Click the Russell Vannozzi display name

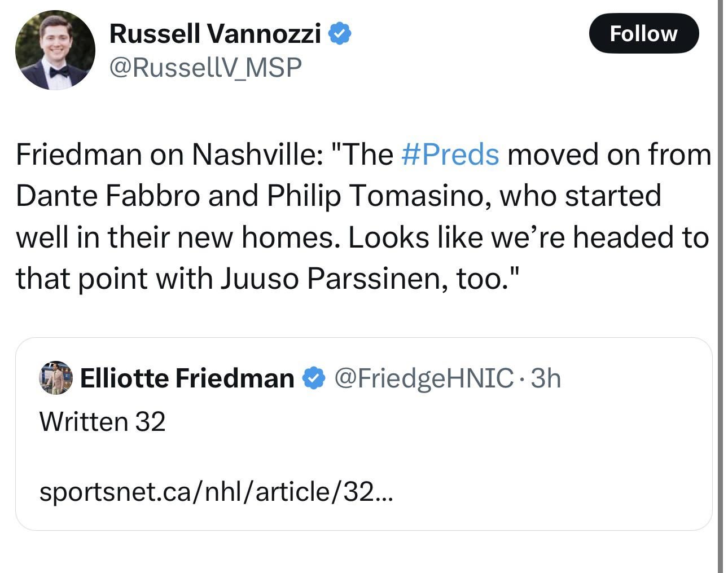(214, 34)
